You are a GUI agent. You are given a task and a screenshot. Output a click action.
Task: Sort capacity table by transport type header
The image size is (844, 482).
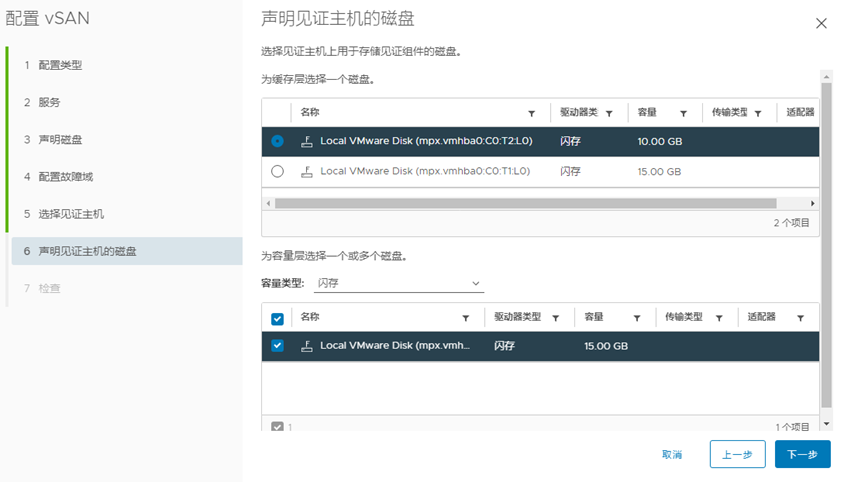(684, 317)
